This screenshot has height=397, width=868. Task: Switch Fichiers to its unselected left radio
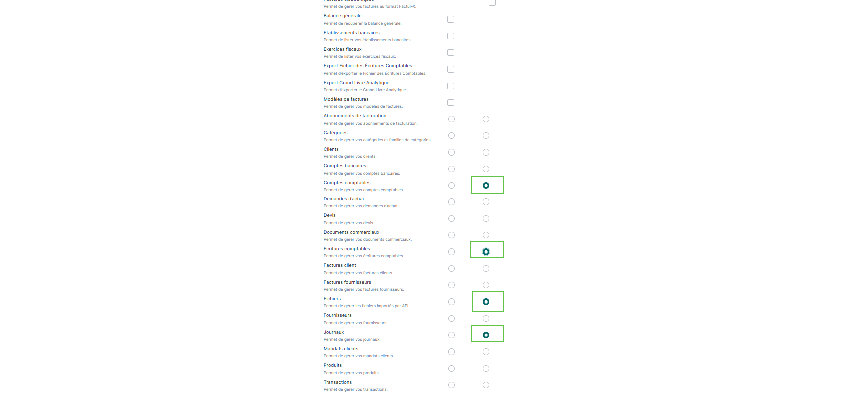(451, 302)
